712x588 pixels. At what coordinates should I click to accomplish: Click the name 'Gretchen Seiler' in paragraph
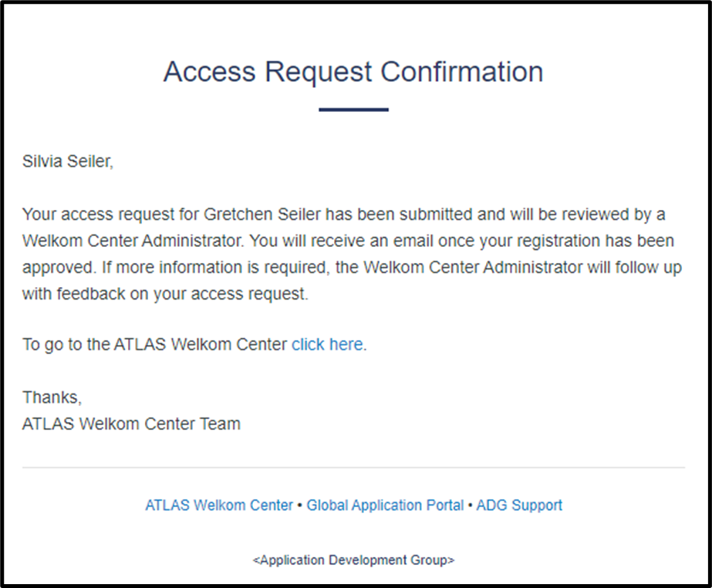pyautogui.click(x=262, y=214)
